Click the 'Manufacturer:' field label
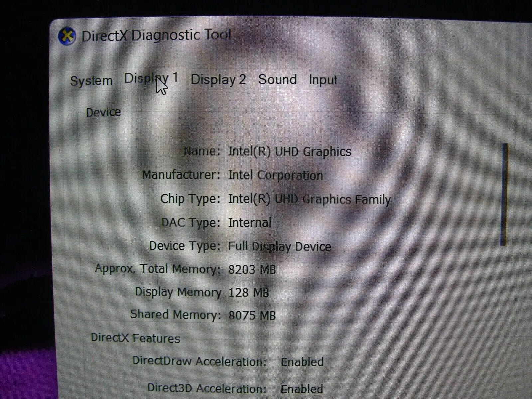 point(181,175)
